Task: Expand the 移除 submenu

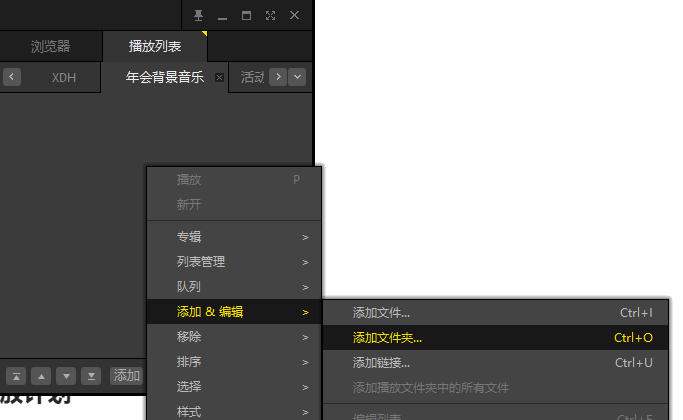Action: click(x=234, y=337)
